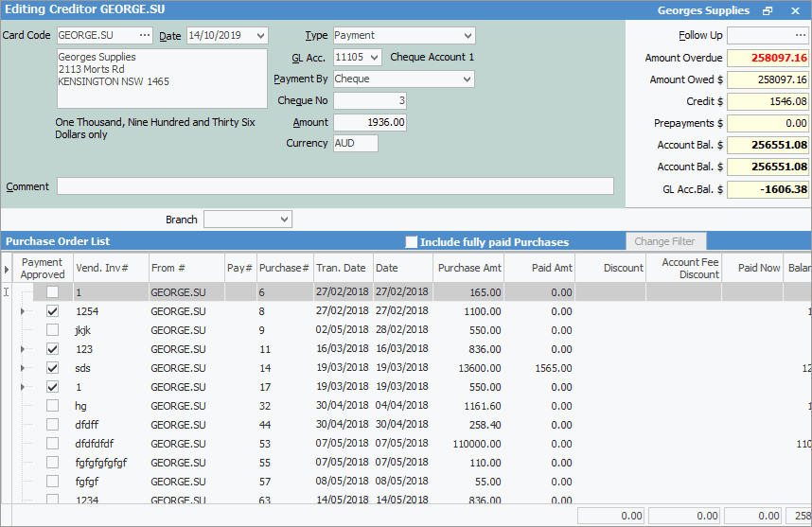Click the Follow Up ellipsis button
Screen dimensions: 812x527
800,36
